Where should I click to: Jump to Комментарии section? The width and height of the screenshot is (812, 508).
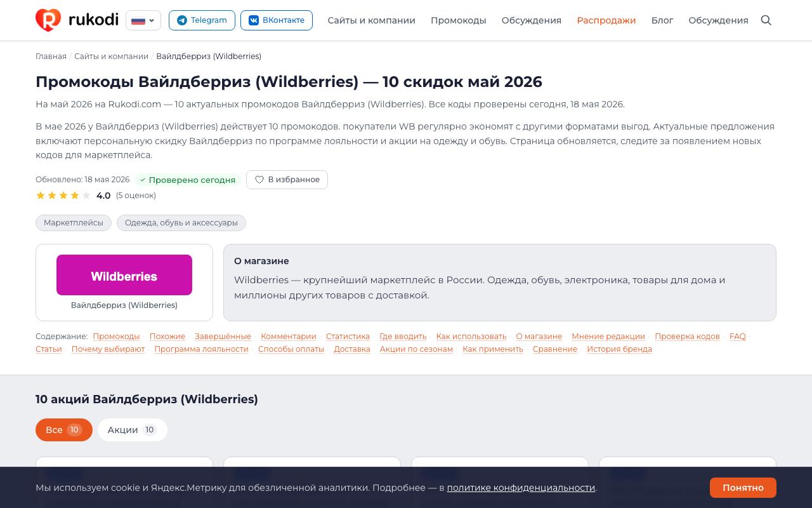click(x=289, y=337)
